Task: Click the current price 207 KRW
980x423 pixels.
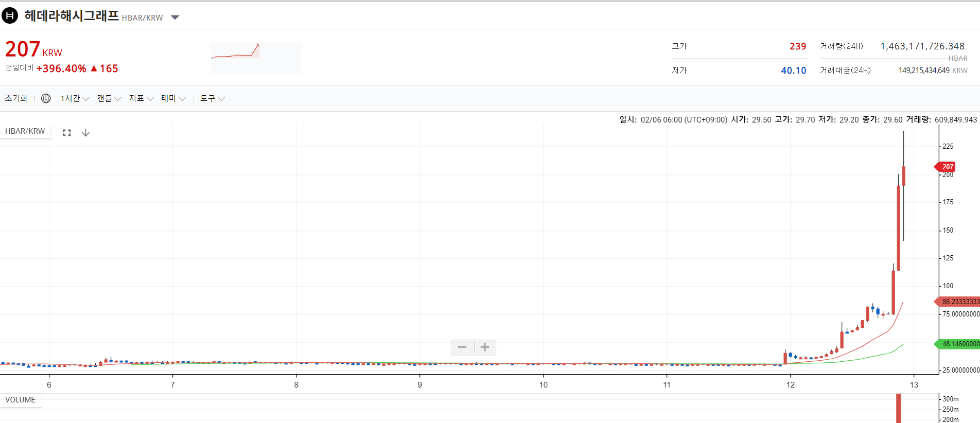Action: (33, 49)
